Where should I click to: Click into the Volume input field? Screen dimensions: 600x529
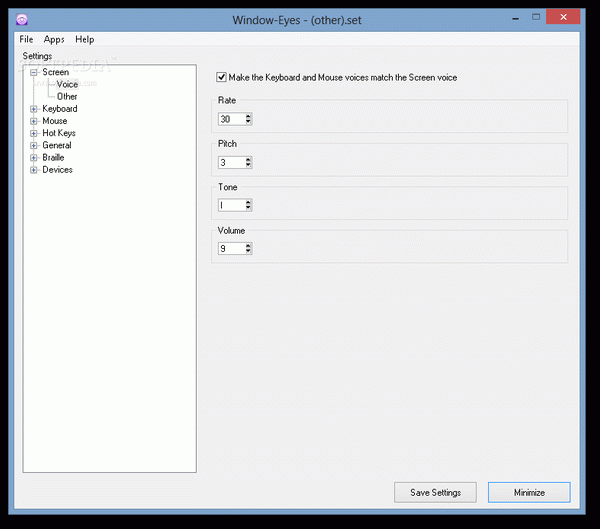pos(232,248)
